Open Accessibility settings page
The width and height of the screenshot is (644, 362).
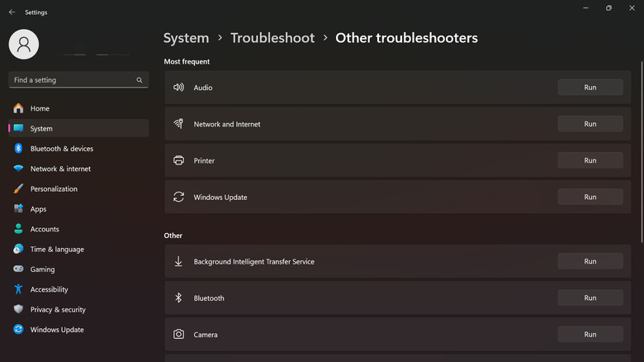click(49, 289)
